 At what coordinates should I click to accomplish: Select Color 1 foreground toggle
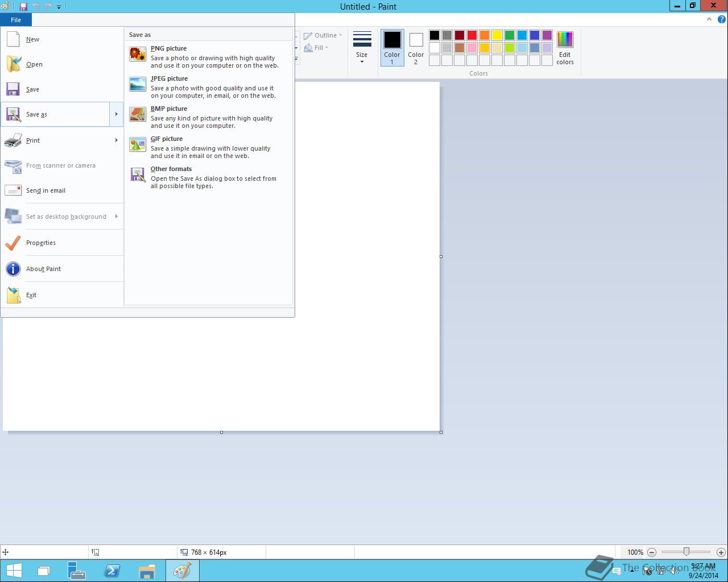(392, 48)
